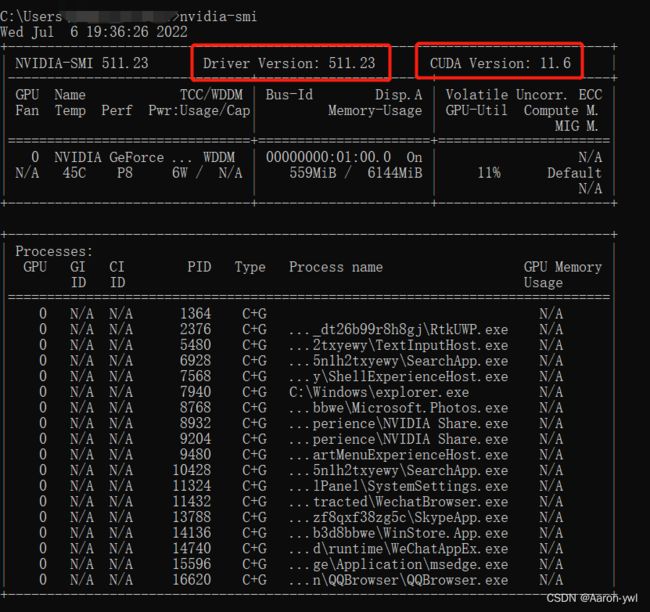Click the Bus-Id header
Screen dimensions: 650x612
point(289,95)
